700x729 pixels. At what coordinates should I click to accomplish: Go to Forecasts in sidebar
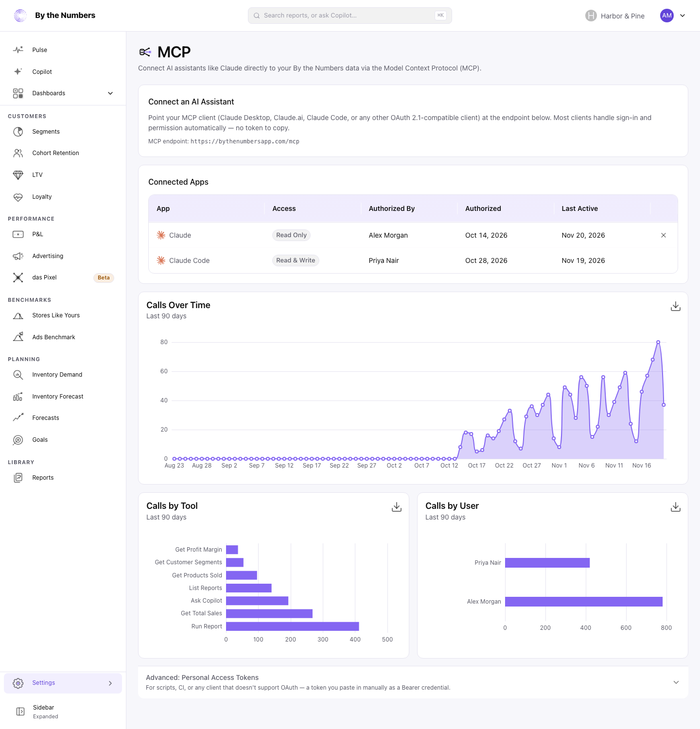tap(63, 418)
